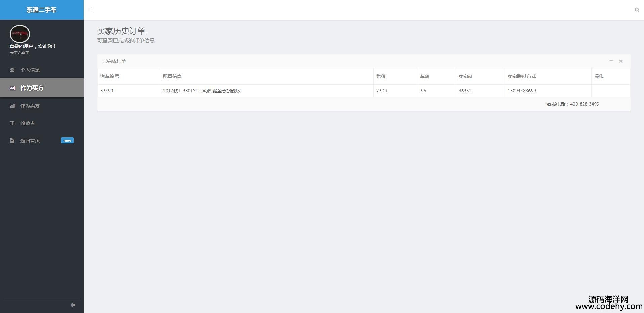Click the logout icon at sidebar bottom
The height and width of the screenshot is (313, 644).
tap(73, 305)
